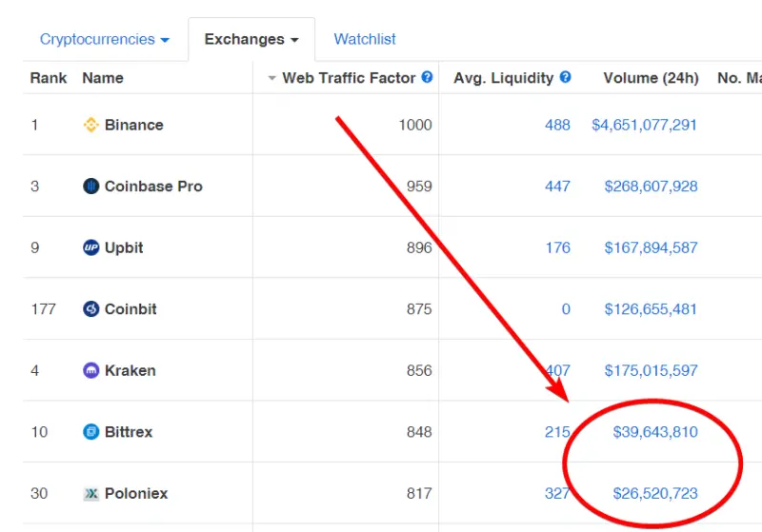Screen dimensions: 762x532
Task: Expand the Exchanges dropdown tab
Action: click(x=251, y=39)
